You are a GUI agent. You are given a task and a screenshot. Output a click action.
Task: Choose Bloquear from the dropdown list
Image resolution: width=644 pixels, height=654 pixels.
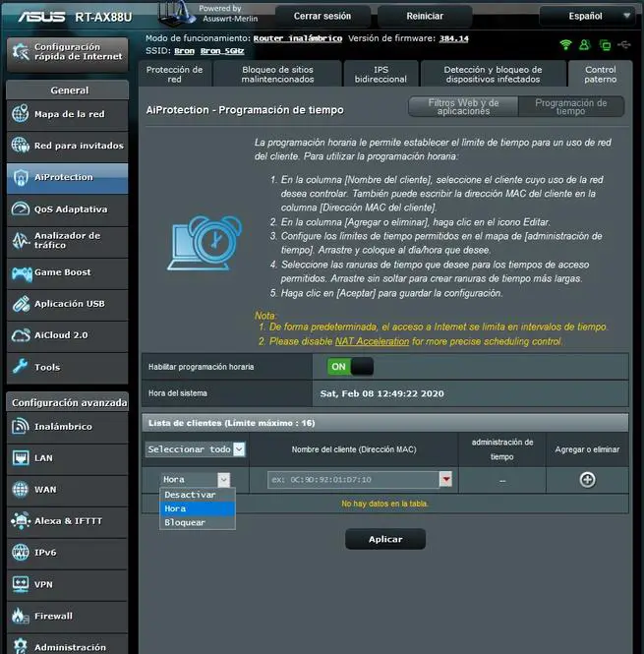tap(198, 522)
